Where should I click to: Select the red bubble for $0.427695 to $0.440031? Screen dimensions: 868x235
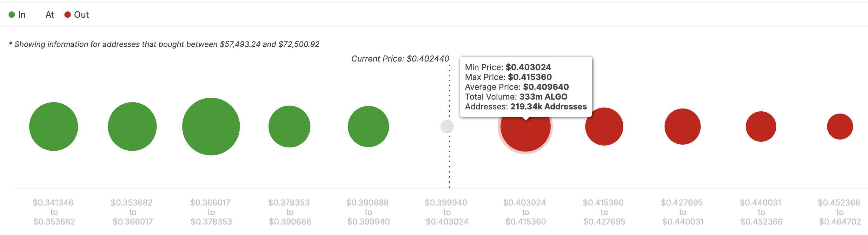[x=682, y=127]
